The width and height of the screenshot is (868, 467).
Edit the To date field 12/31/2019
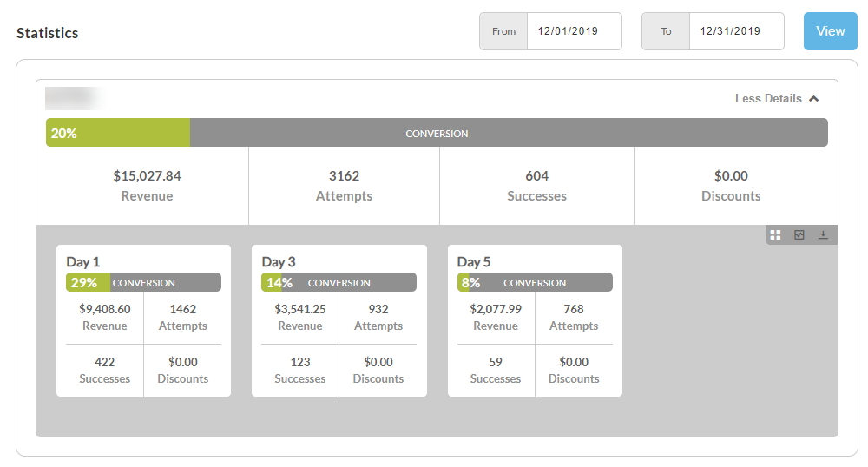[736, 31]
